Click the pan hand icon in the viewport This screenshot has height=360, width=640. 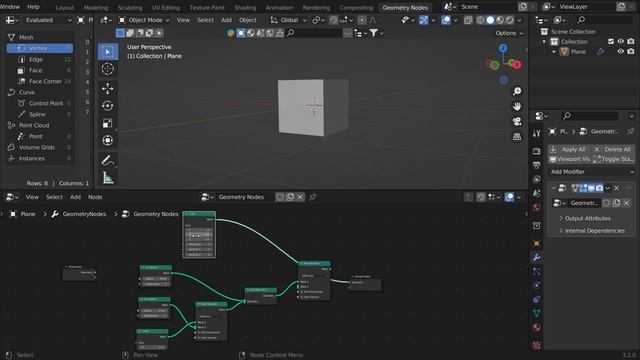(517, 107)
